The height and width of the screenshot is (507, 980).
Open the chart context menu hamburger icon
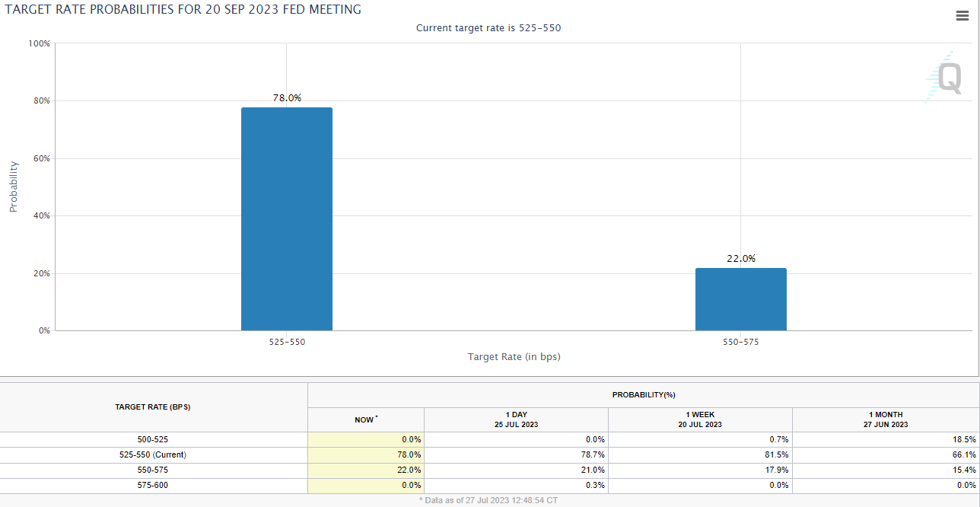click(x=962, y=16)
